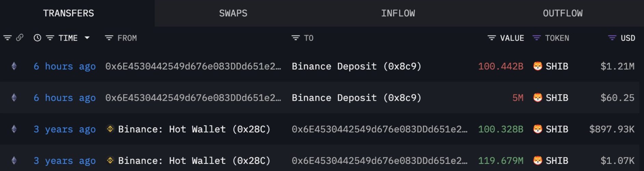Open the chain filter icon at far left

click(8, 38)
